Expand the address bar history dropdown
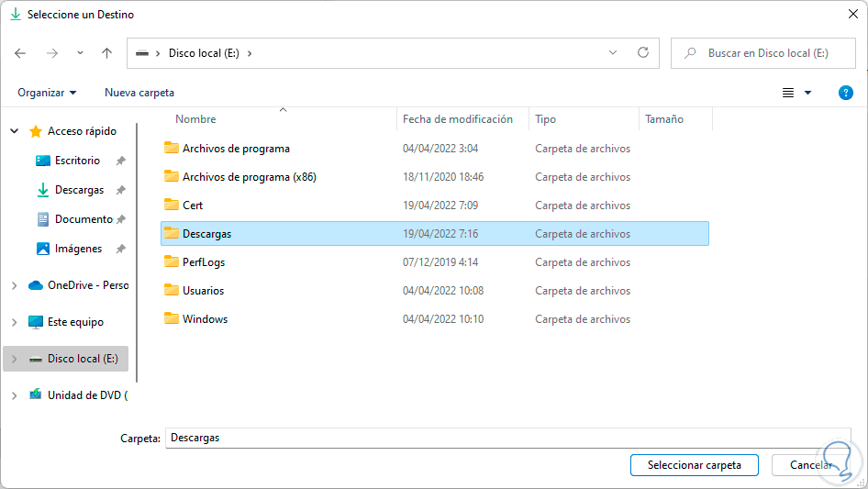This screenshot has height=489, width=868. tap(613, 53)
